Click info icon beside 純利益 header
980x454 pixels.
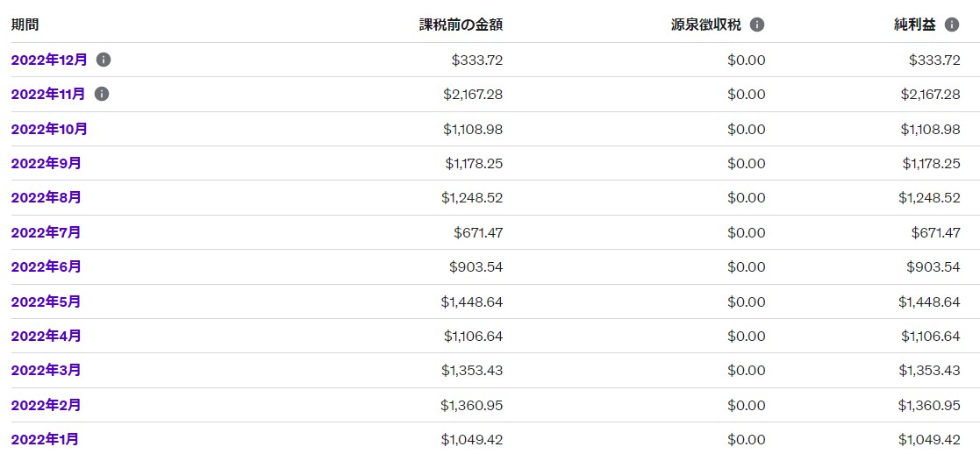(x=952, y=25)
